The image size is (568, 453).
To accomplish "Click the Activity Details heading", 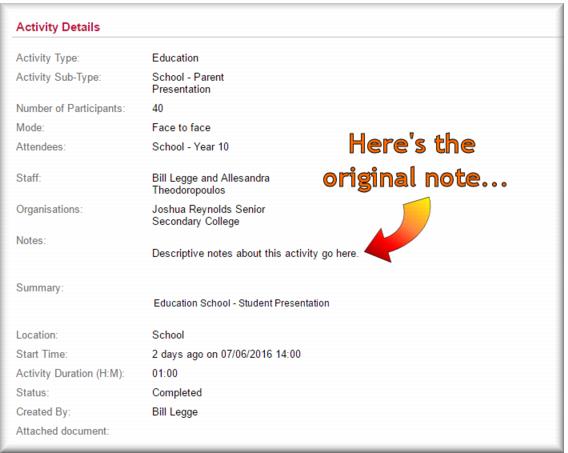I will (x=58, y=27).
